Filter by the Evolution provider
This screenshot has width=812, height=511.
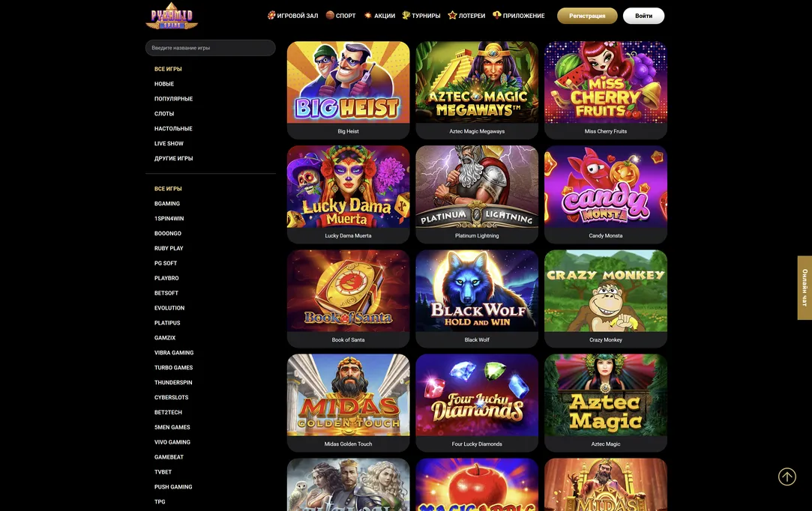[169, 307]
